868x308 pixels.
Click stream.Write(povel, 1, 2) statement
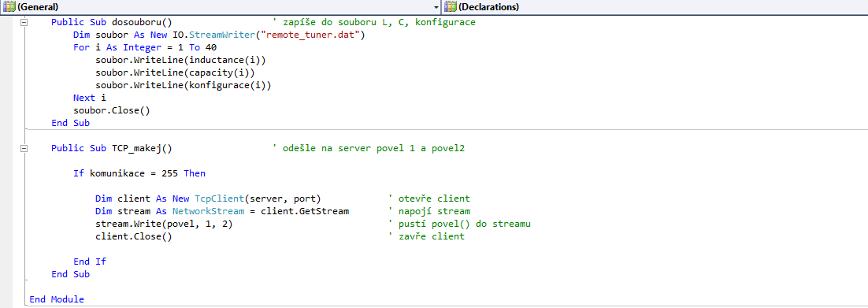point(164,224)
